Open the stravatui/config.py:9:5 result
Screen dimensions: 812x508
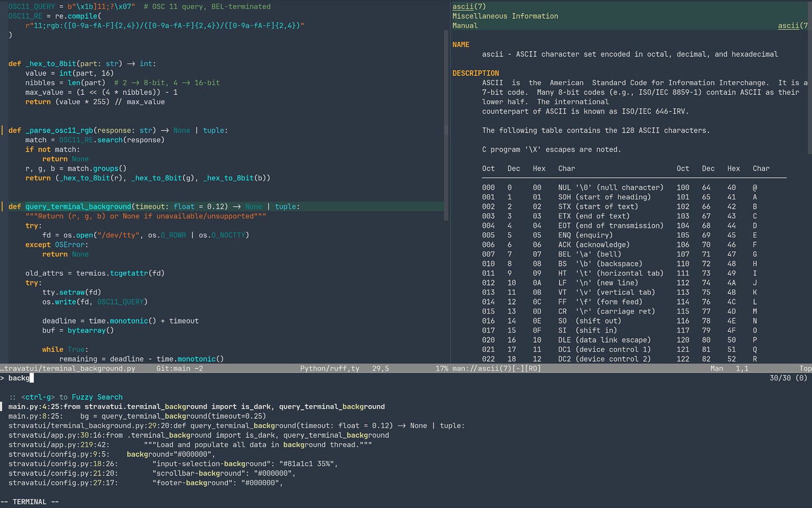[x=112, y=454]
